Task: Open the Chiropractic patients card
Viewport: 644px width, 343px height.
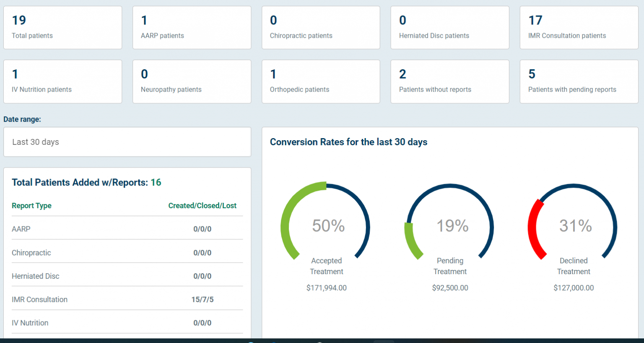Action: pos(321,28)
